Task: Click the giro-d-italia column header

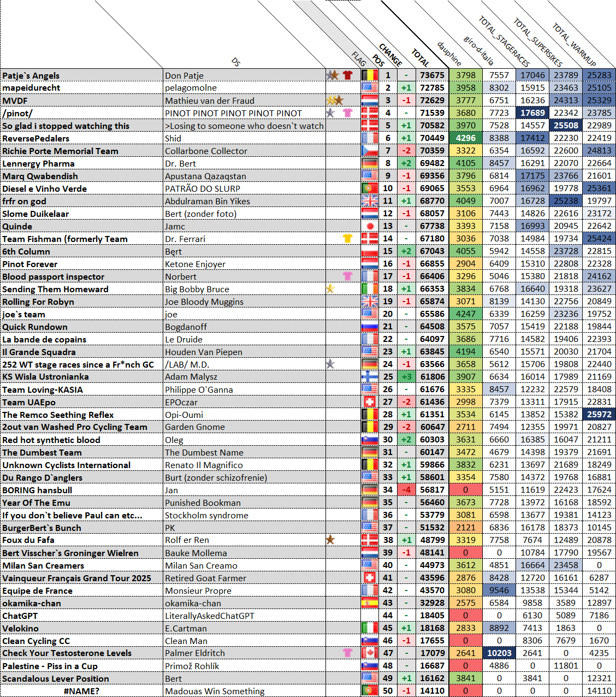Action: 478,50
